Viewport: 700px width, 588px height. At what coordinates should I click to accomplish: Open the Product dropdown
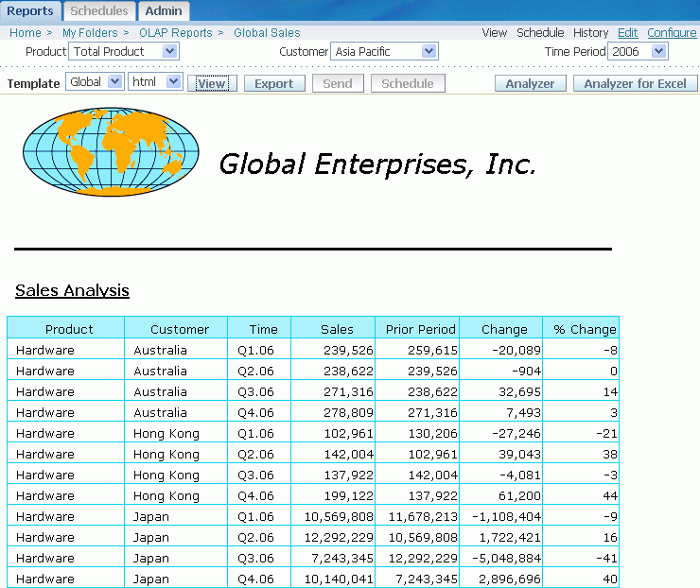pos(124,51)
